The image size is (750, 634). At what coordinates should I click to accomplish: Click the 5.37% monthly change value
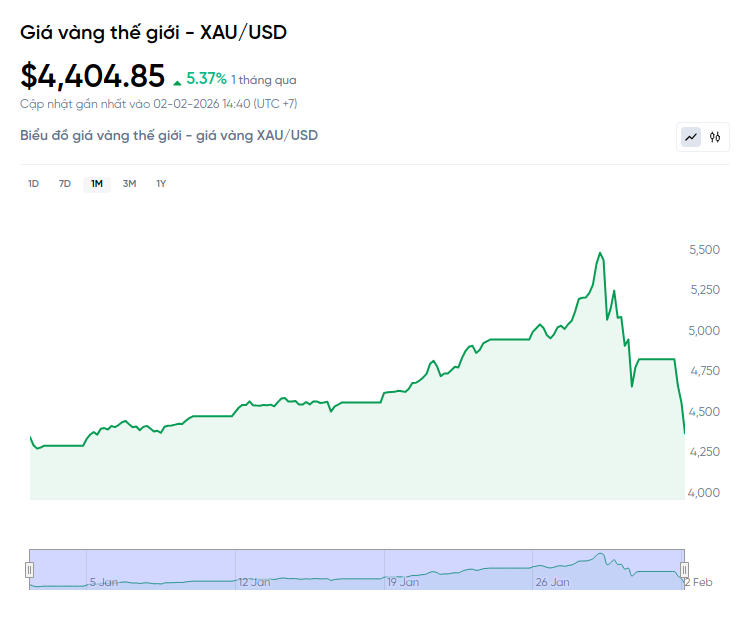pyautogui.click(x=206, y=79)
